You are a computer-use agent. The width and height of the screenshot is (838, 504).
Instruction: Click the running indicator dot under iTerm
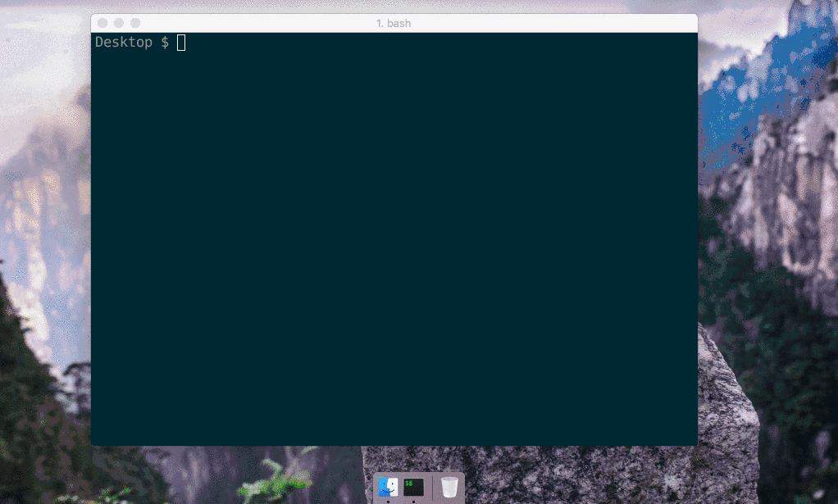tap(413, 502)
